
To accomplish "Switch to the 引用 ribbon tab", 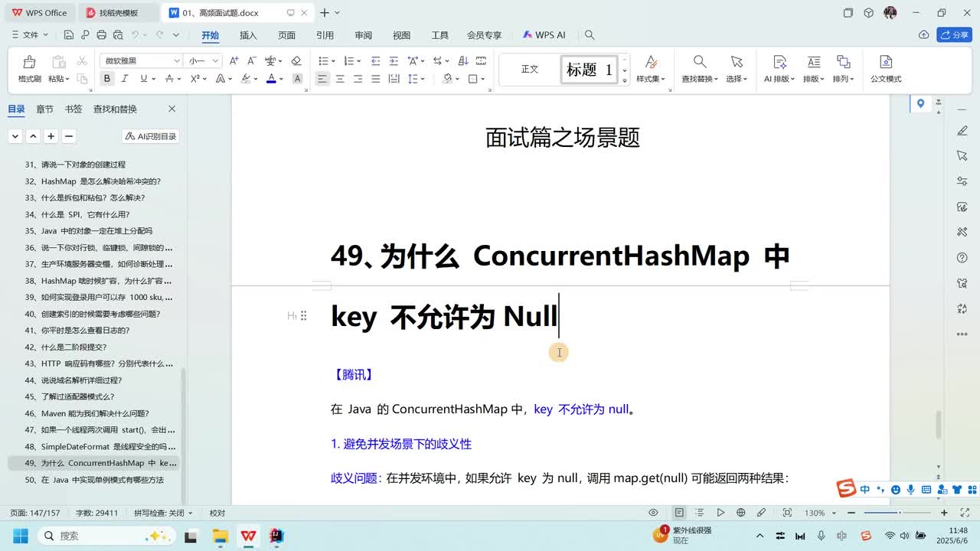I will (x=325, y=35).
